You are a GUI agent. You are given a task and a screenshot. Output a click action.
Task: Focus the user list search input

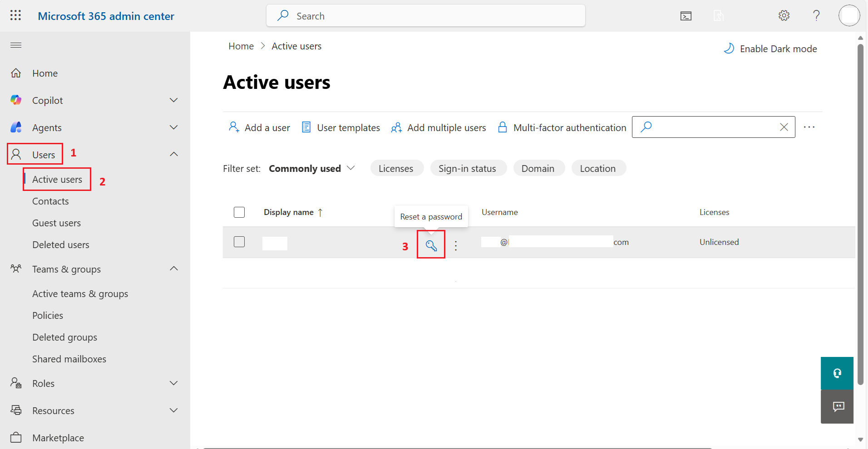click(x=714, y=127)
